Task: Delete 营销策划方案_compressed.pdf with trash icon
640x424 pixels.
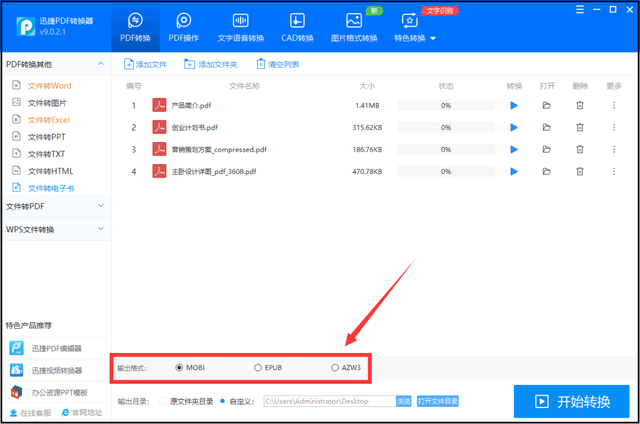Action: pos(580,149)
